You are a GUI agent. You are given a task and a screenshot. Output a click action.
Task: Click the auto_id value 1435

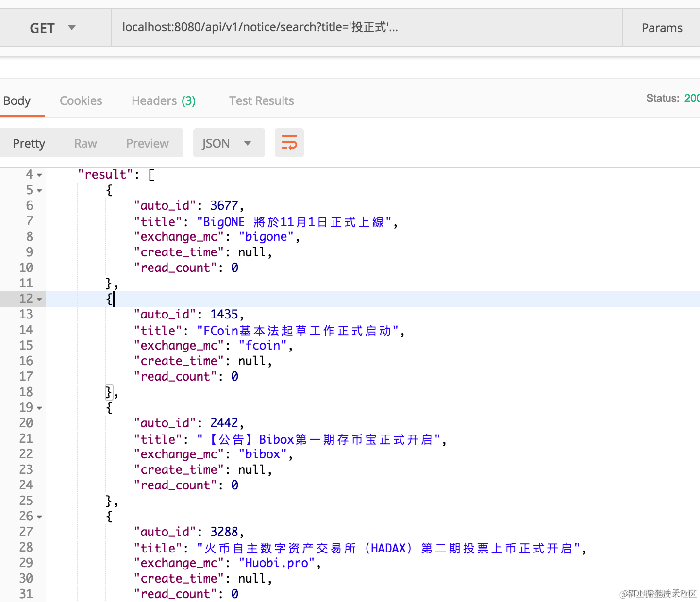tap(224, 315)
